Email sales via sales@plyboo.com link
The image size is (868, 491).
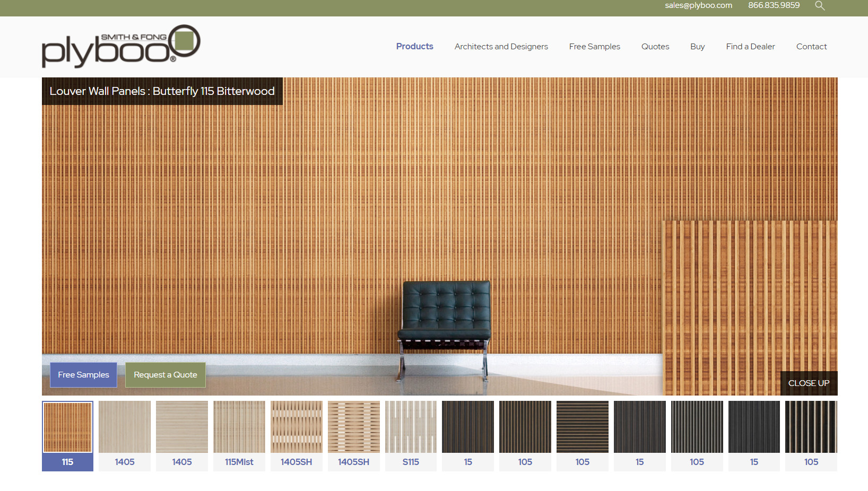[x=698, y=6]
